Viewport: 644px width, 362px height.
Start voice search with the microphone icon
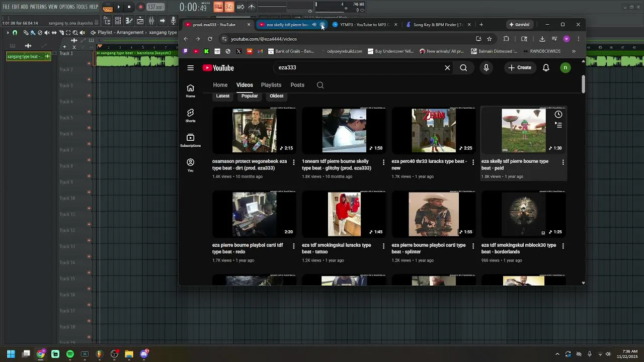click(x=486, y=68)
